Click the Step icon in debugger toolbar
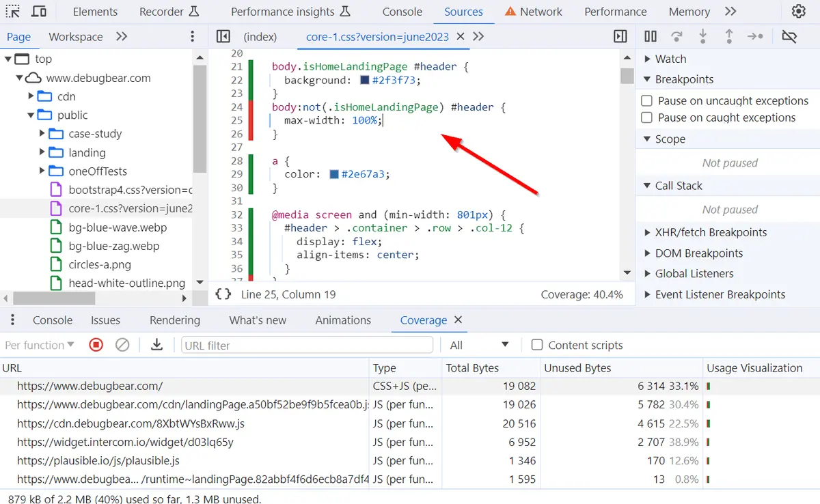 [755, 37]
